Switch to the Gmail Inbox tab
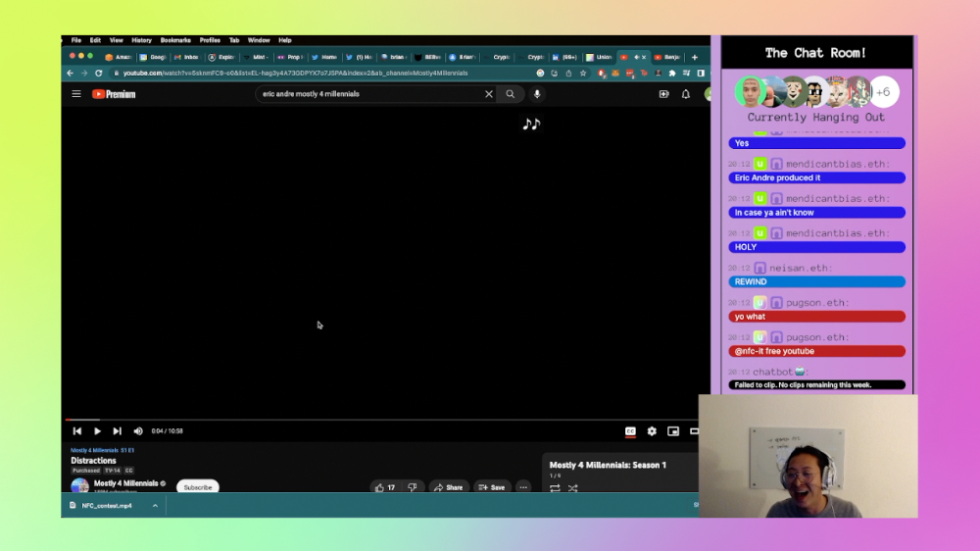 (x=187, y=57)
